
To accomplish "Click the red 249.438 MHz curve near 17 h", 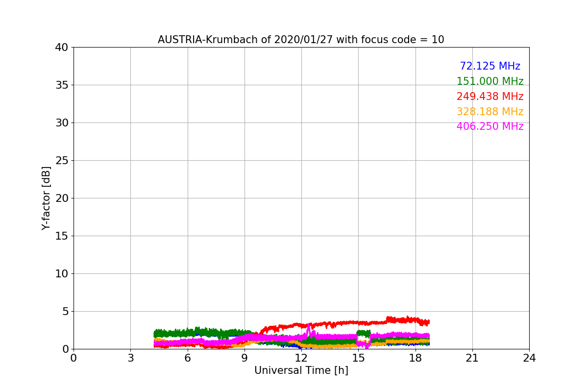I will click(x=396, y=320).
